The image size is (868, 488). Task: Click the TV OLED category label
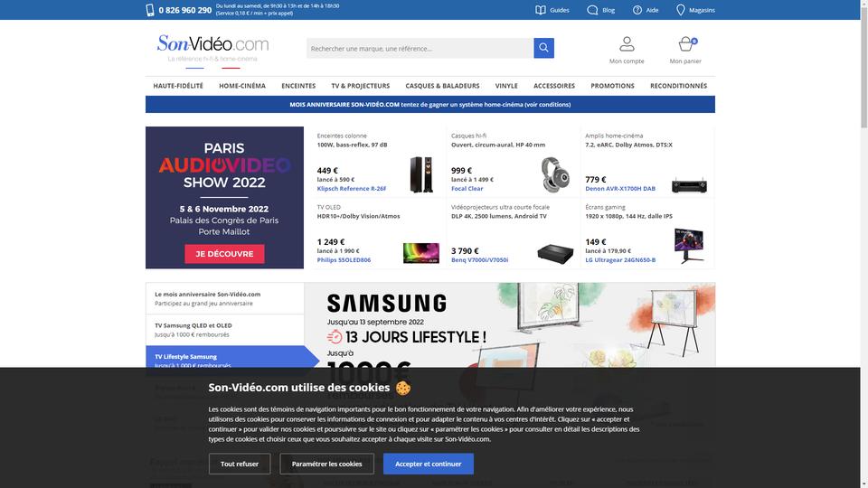click(x=329, y=207)
